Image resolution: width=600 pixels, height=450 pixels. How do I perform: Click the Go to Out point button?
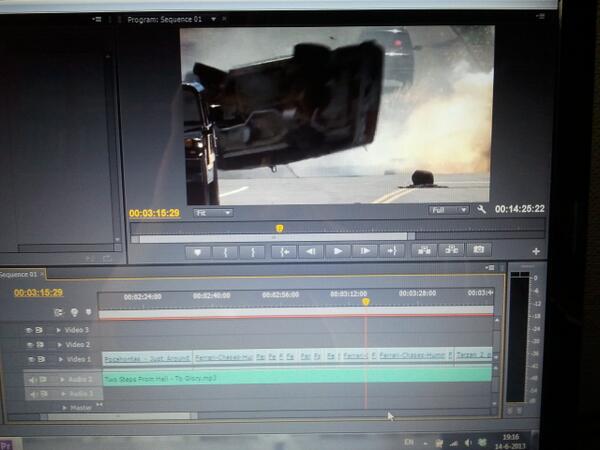392,251
